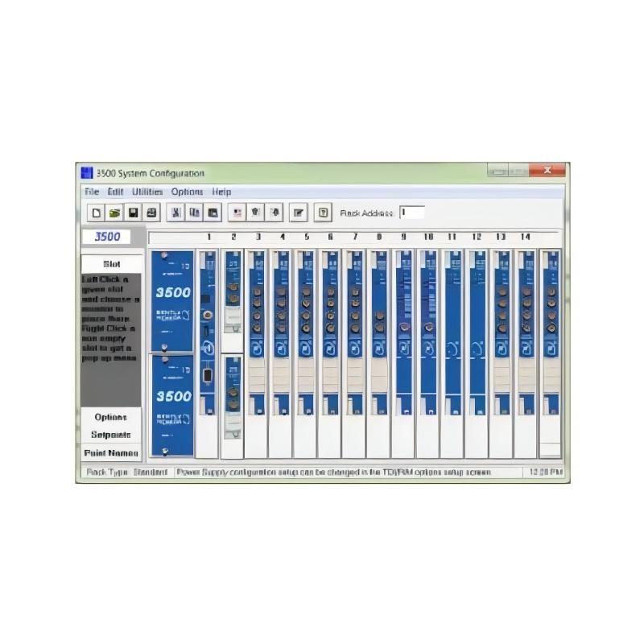Click the Open file folder icon
644x644 pixels.
point(114,213)
